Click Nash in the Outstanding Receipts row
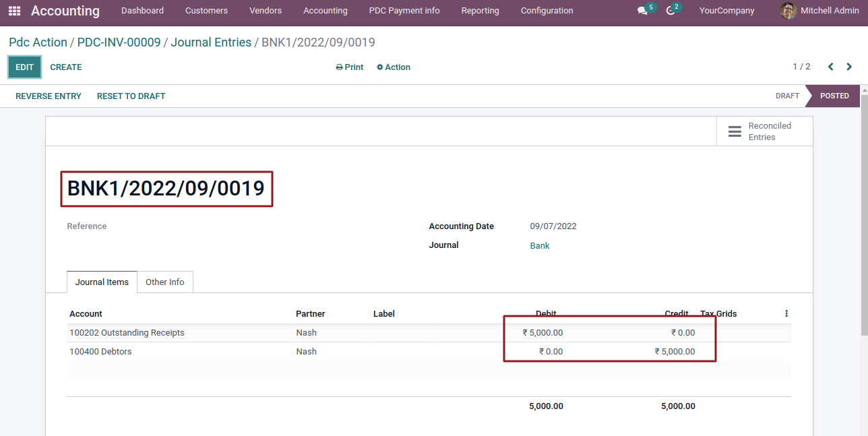 [306, 333]
